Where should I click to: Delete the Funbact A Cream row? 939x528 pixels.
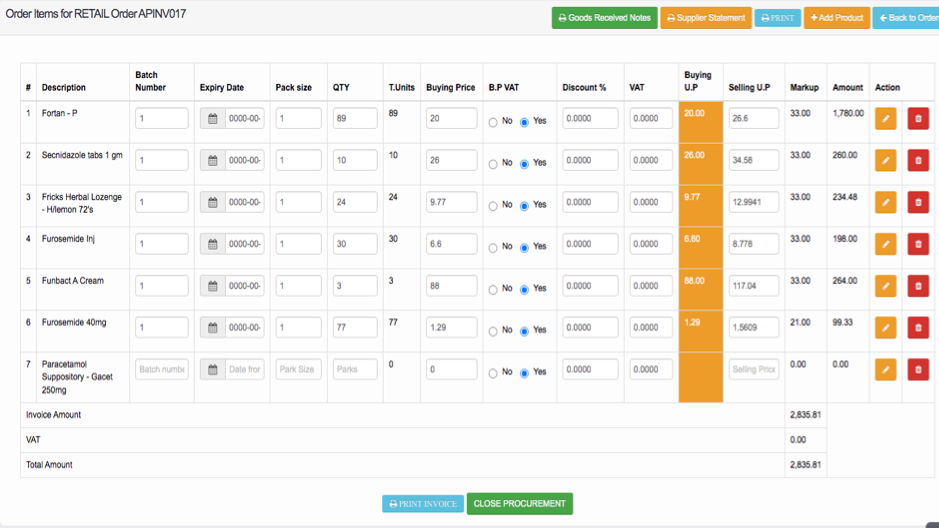918,286
